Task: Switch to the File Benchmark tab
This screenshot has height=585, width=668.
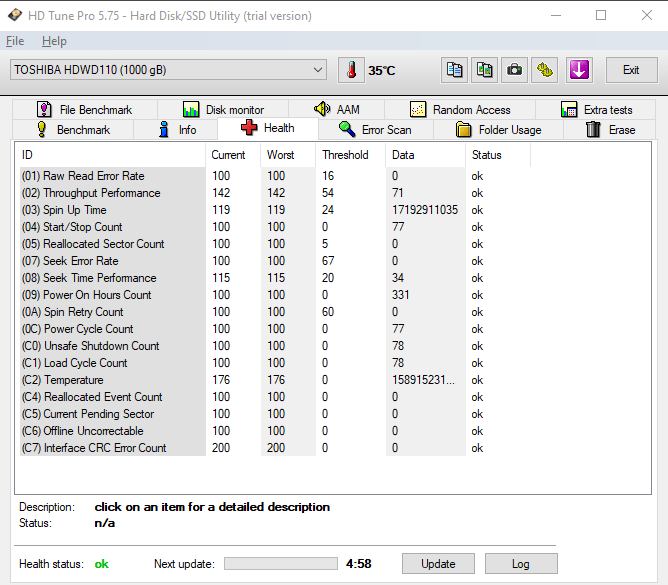Action: 85,110
